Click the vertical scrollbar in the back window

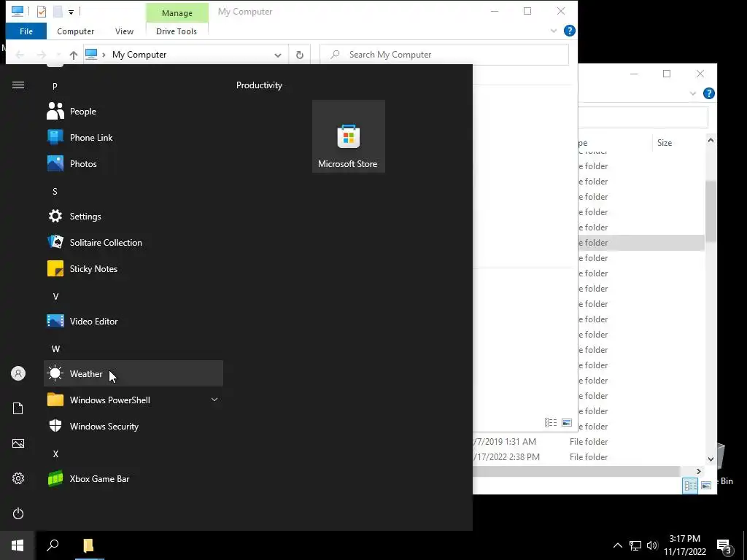tap(711, 211)
